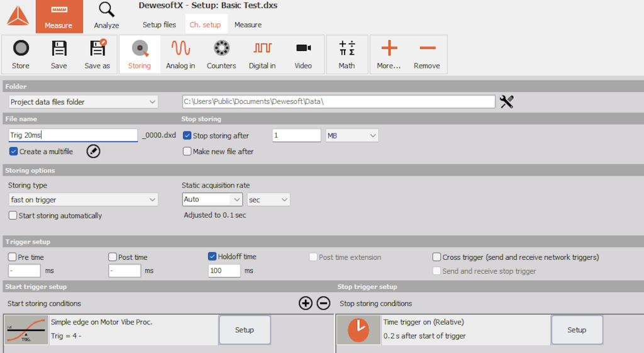This screenshot has width=644, height=353.
Task: Uncheck Stop storing after
Action: (187, 135)
